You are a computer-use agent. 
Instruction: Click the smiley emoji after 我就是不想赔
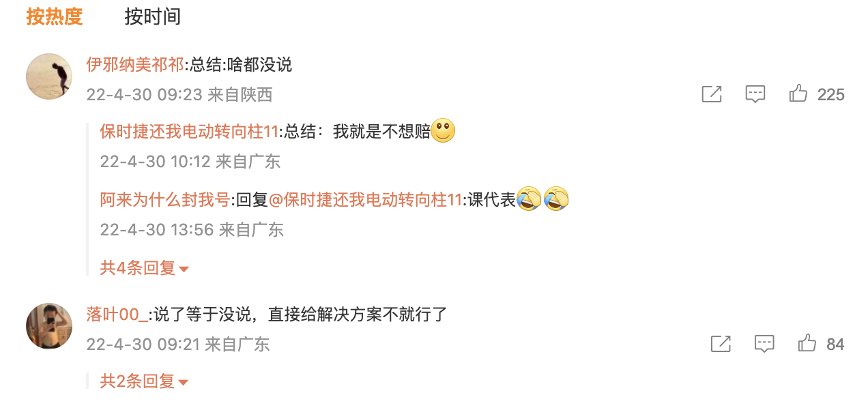tap(443, 130)
